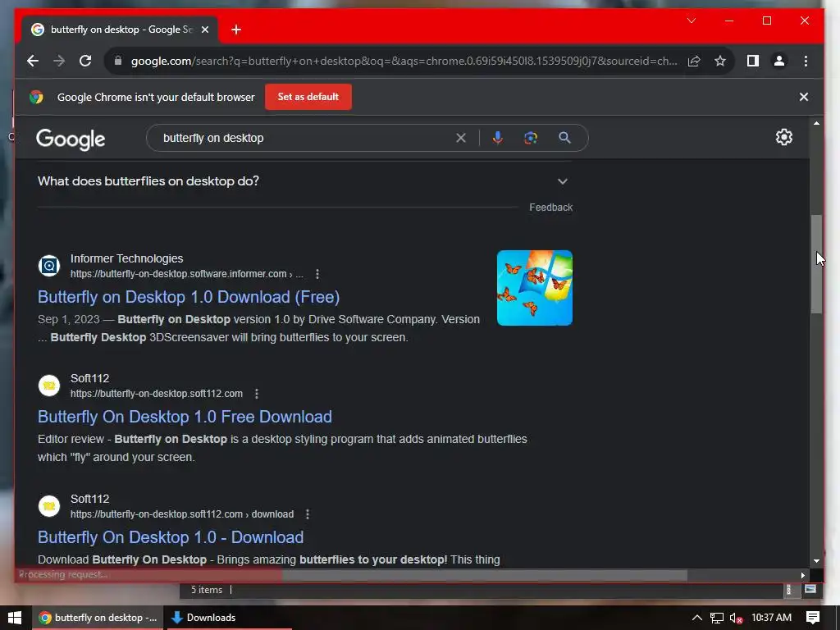Expand 'What does butterflies on desktop do?'
Image resolution: width=840 pixels, height=630 pixels.
click(563, 181)
